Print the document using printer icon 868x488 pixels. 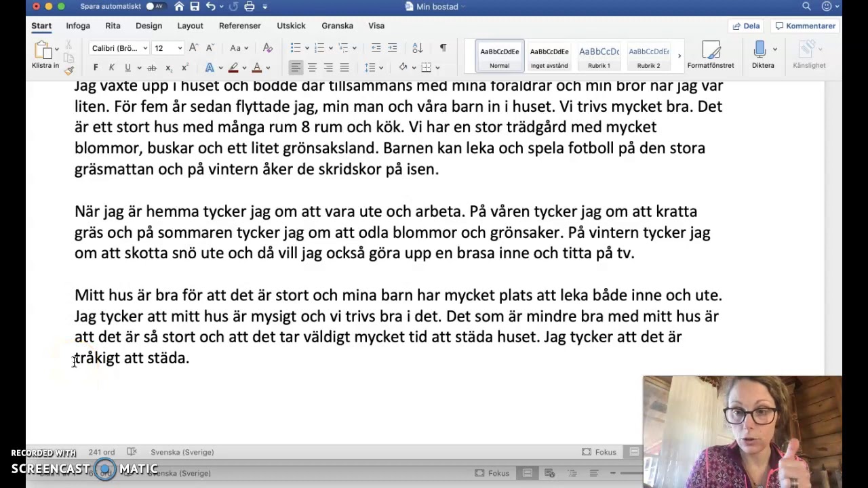250,7
